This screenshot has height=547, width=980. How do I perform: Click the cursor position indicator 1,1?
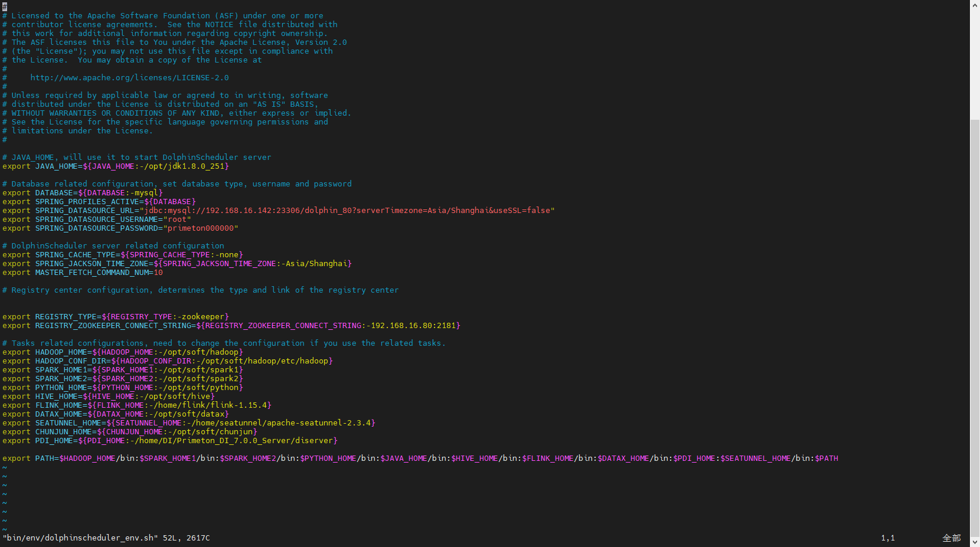point(888,538)
